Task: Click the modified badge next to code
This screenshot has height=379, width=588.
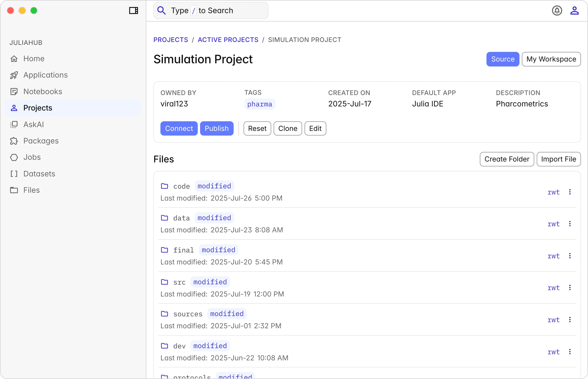Action: point(214,186)
